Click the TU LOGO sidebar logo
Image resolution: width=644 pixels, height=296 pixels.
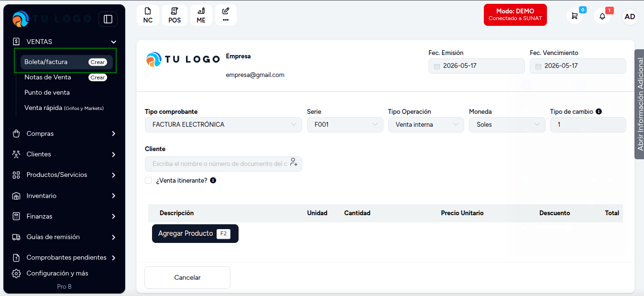pos(51,19)
